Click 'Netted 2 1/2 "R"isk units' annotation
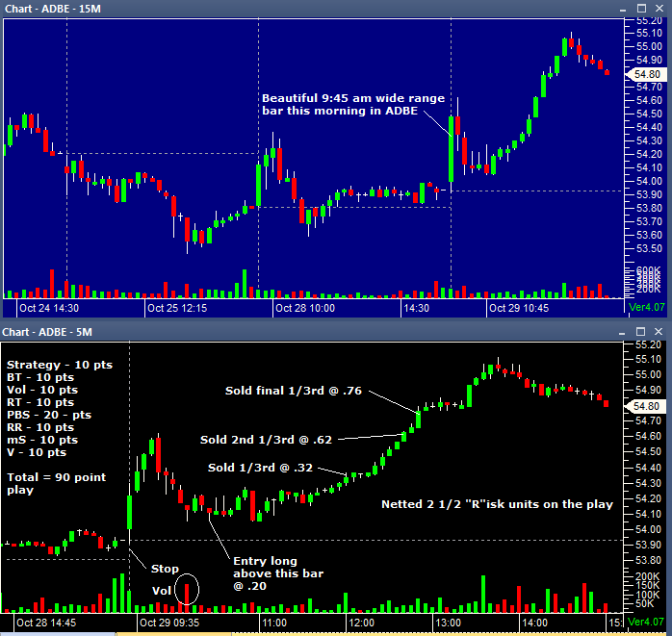 (497, 504)
